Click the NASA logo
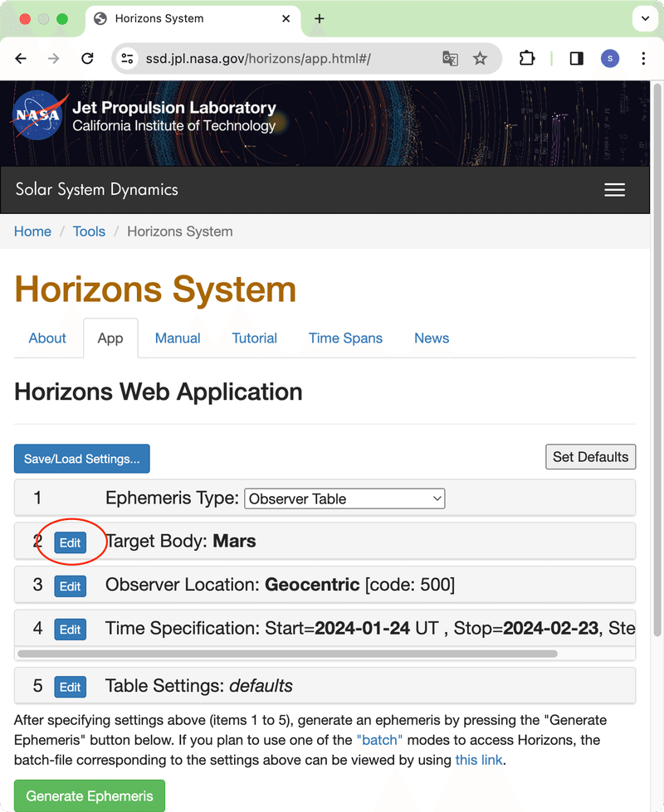Screen dimensions: 664x812 pyautogui.click(x=37, y=114)
